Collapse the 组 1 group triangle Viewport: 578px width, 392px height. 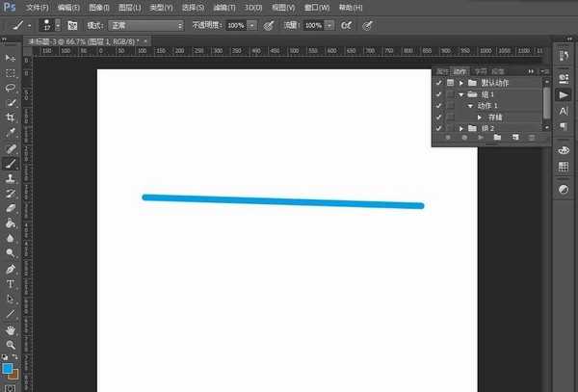(x=461, y=94)
